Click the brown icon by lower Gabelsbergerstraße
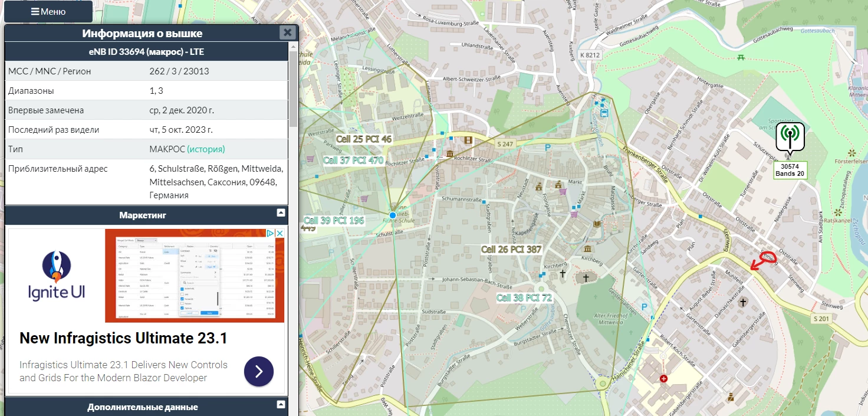Viewport: 868px width, 416px height. [731, 397]
